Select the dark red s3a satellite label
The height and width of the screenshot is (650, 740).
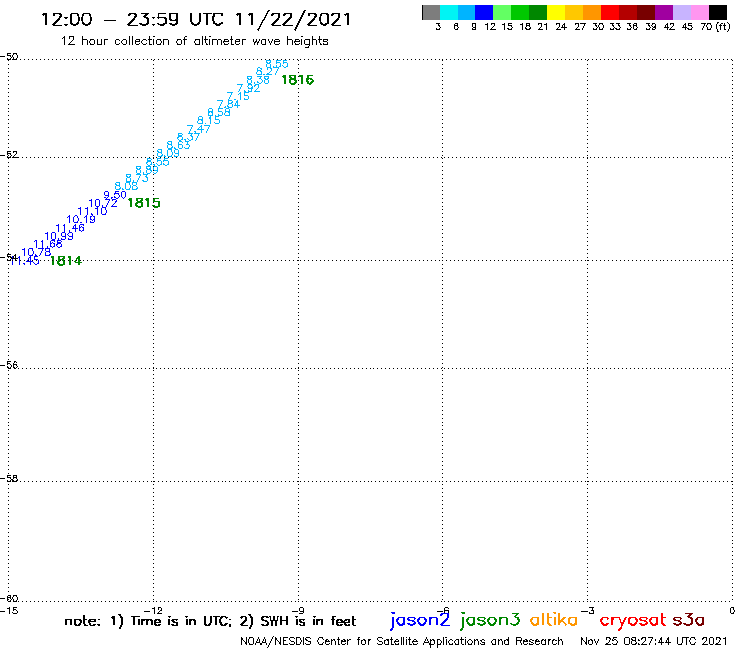click(x=688, y=620)
